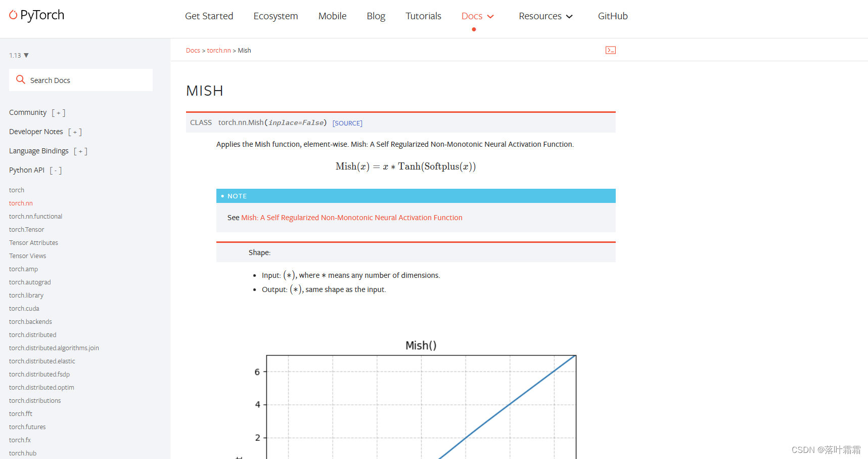Click the torch.nn breadcrumb link
Screen dimensions: 868x459
(219, 51)
